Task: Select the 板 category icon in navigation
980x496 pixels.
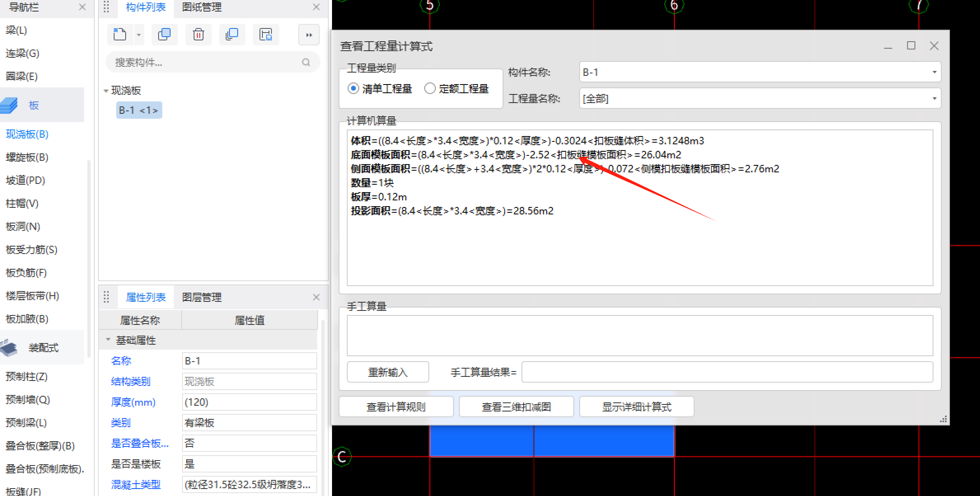Action: (x=9, y=106)
